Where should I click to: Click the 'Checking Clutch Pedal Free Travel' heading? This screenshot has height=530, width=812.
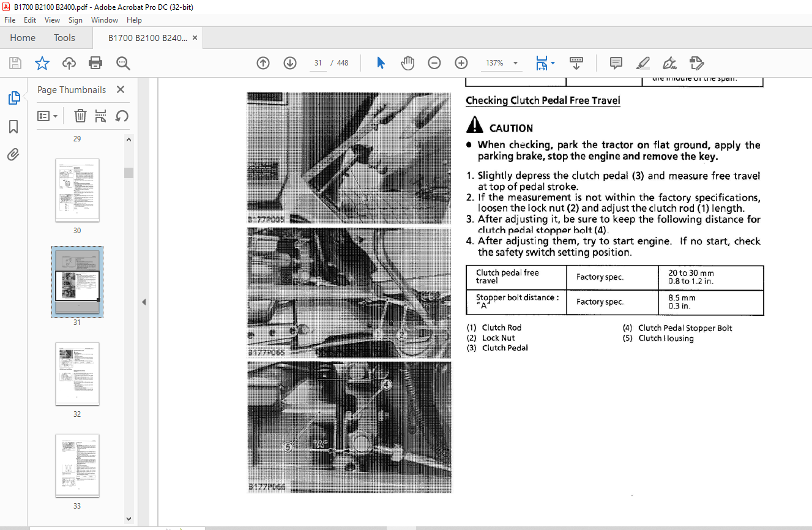543,100
